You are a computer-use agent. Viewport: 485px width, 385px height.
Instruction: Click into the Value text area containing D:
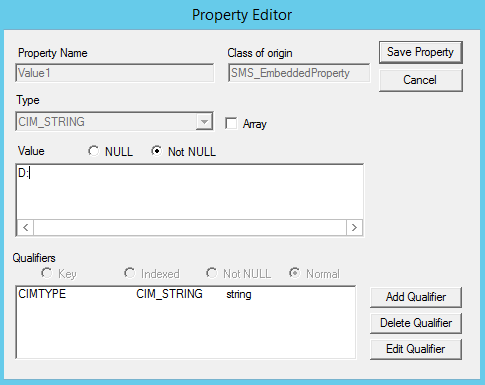pyautogui.click(x=190, y=192)
